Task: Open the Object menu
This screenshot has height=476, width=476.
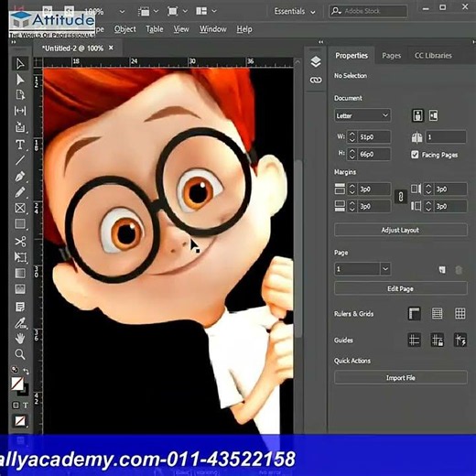Action: tap(125, 29)
